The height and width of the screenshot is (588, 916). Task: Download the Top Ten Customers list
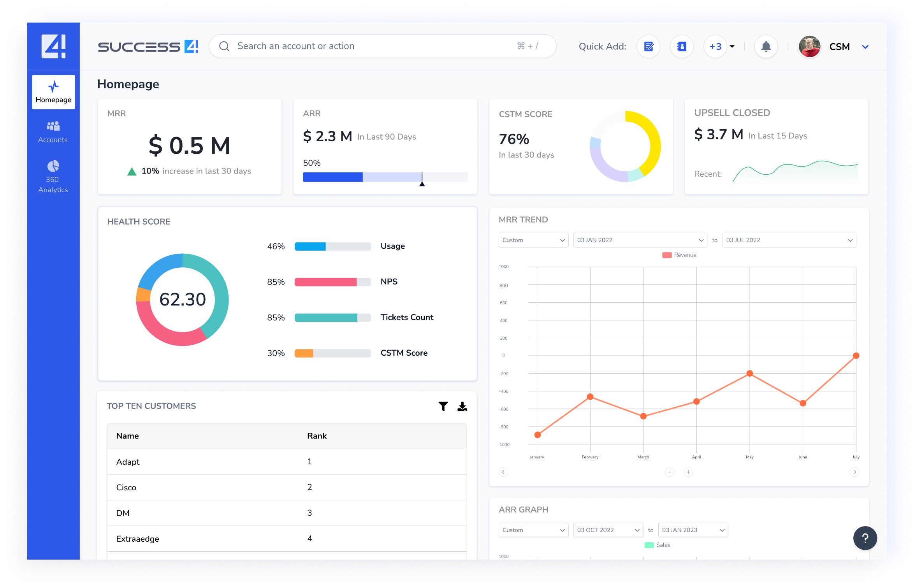462,406
